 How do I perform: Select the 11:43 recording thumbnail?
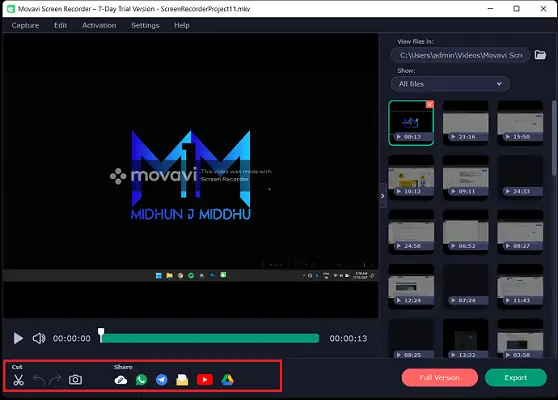point(520,286)
